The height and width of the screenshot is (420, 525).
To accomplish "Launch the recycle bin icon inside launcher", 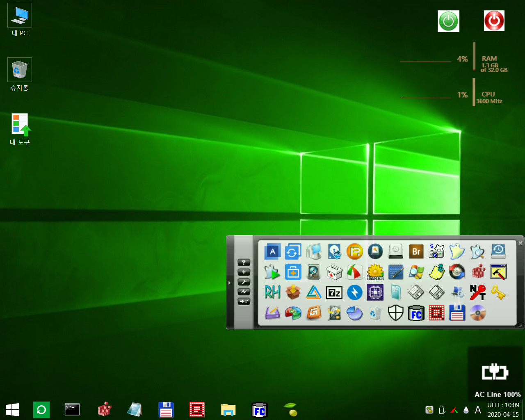I will (375, 313).
